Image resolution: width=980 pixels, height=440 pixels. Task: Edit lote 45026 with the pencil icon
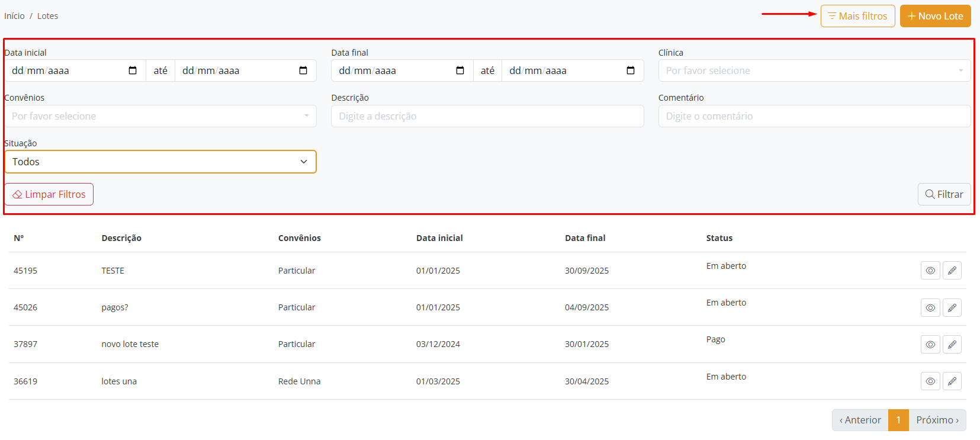pos(952,308)
